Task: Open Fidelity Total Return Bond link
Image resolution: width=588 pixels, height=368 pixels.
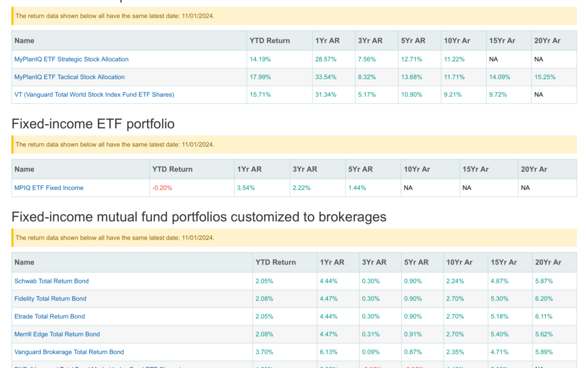Action: (50, 299)
